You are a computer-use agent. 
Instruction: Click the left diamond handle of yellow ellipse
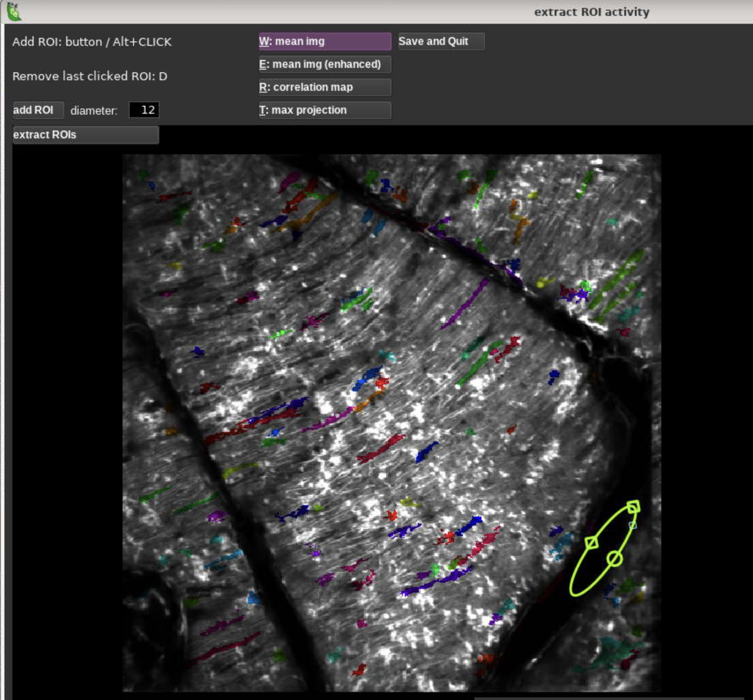point(592,543)
